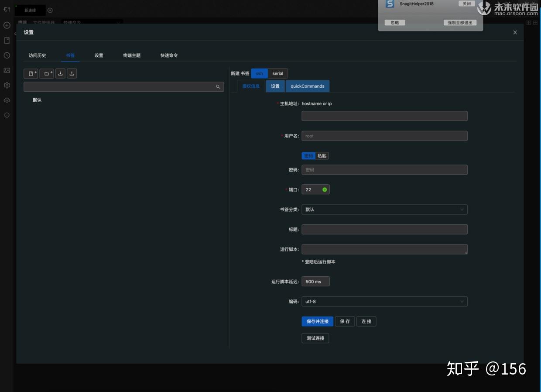The image size is (541, 392).
Task: Click the 保存并连接 button
Action: tap(318, 321)
